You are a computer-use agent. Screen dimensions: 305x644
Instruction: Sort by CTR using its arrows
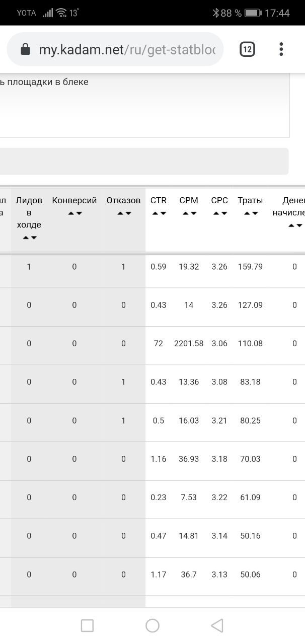(159, 213)
